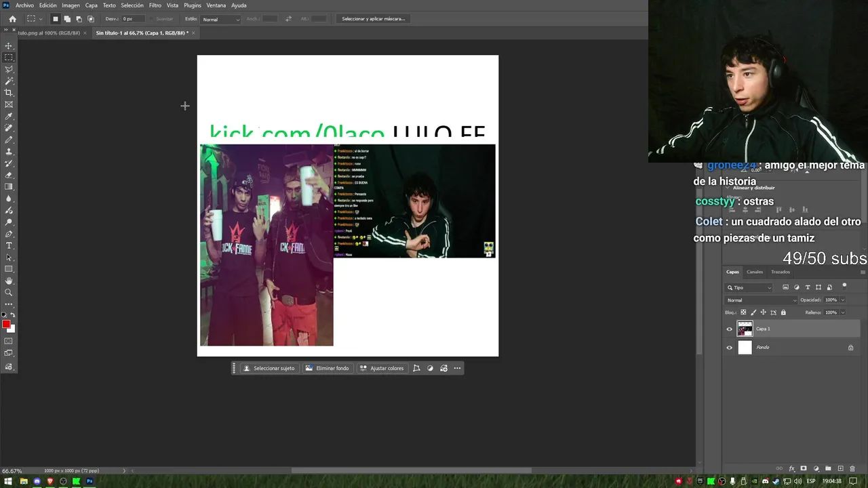
Task: Create a new layer with plus icon
Action: [840, 468]
